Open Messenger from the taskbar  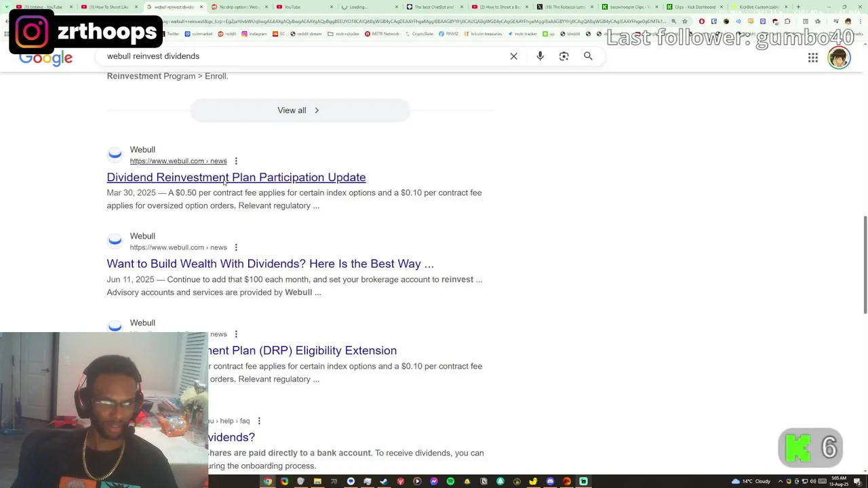(x=434, y=481)
